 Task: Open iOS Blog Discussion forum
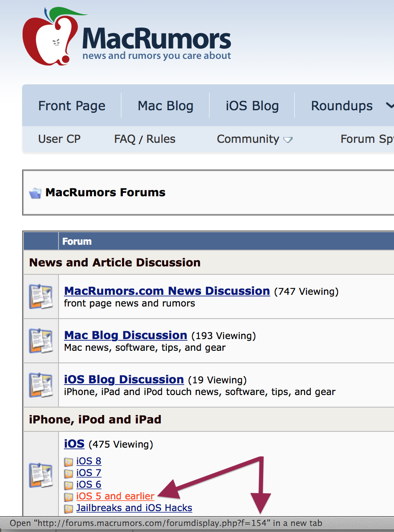coord(124,379)
